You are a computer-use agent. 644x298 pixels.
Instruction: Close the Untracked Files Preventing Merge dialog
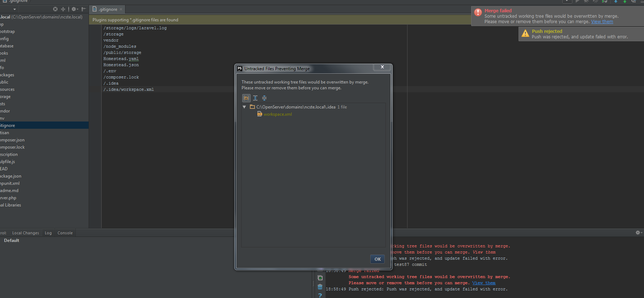coord(382,67)
